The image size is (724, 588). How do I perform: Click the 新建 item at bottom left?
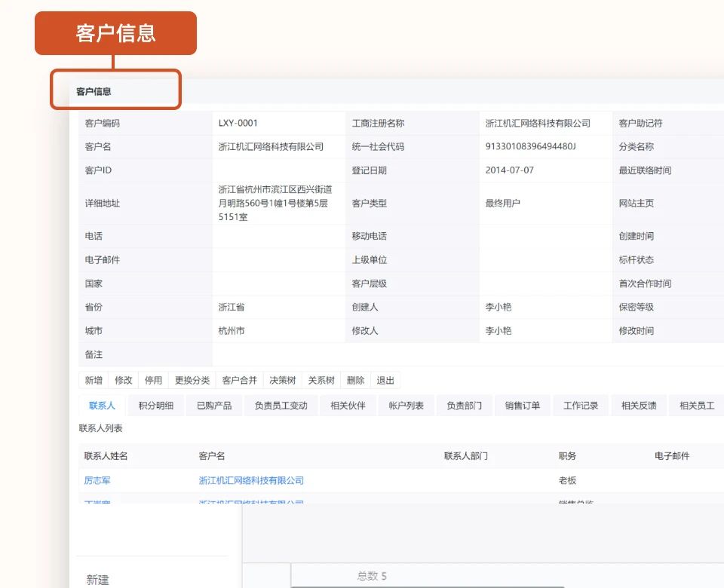[97, 580]
